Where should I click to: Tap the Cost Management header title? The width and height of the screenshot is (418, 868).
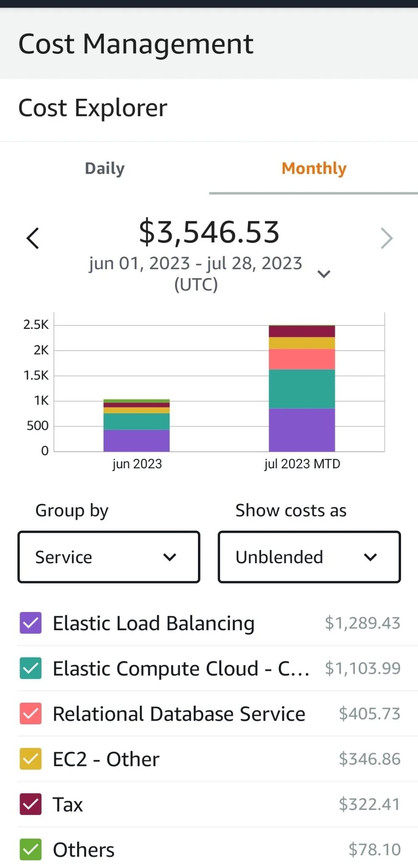136,44
